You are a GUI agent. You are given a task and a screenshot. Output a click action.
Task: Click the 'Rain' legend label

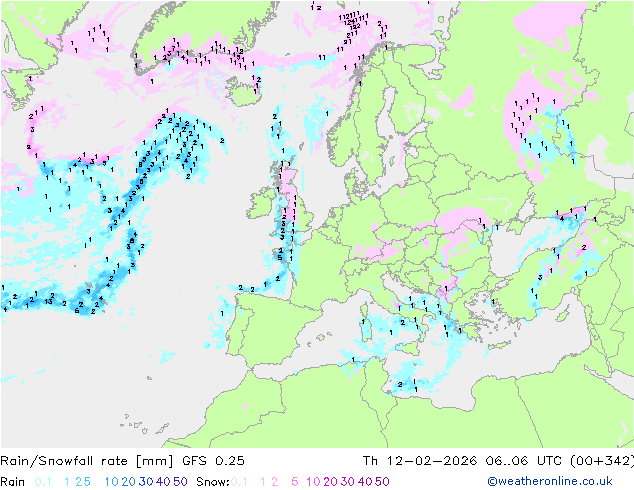(x=13, y=482)
